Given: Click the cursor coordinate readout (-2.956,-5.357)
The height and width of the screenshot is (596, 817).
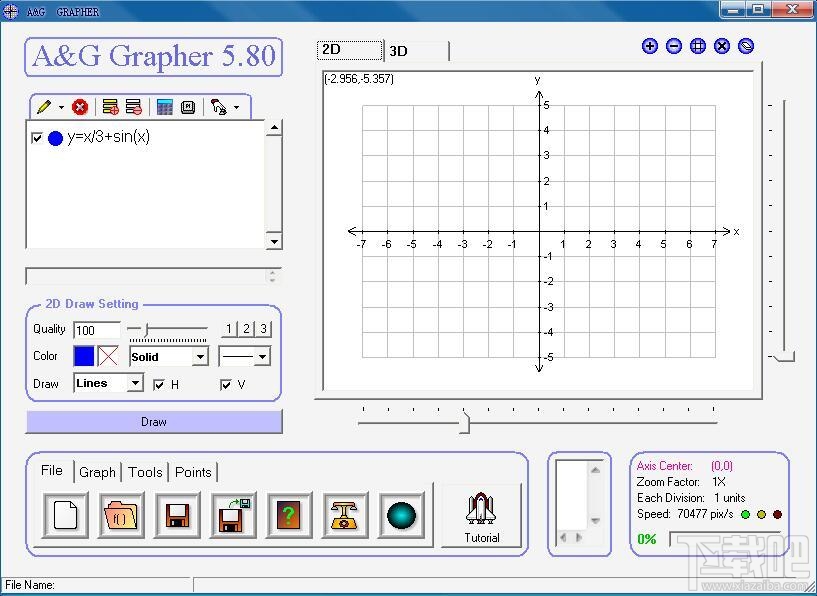Looking at the screenshot, I should pos(359,79).
